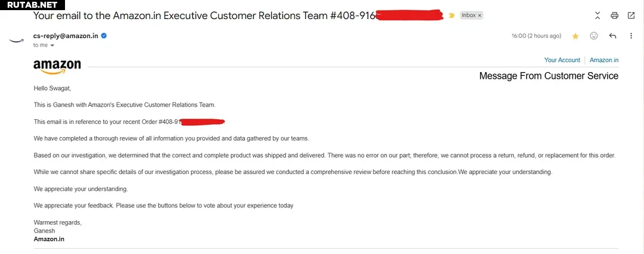
Task: Click the bold Amazon.in signature text
Action: click(x=49, y=239)
